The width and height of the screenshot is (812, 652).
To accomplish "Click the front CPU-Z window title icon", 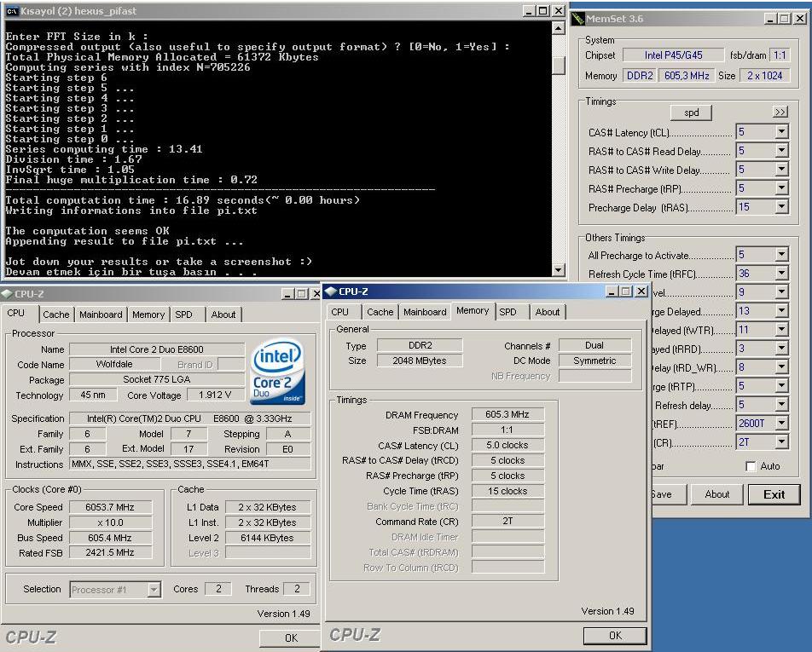I will tap(330, 291).
